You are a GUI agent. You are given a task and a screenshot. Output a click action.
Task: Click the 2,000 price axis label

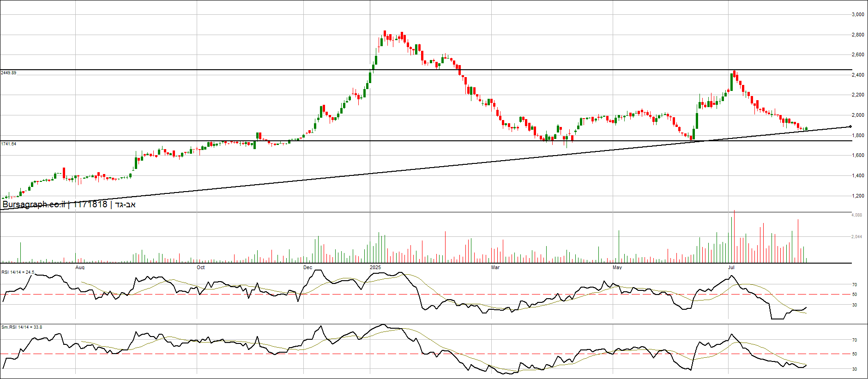pyautogui.click(x=858, y=115)
